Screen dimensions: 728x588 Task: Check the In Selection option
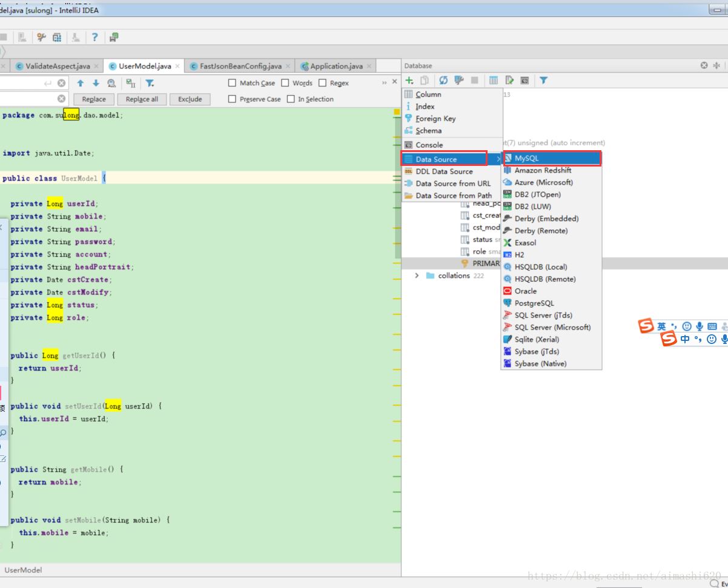click(291, 99)
